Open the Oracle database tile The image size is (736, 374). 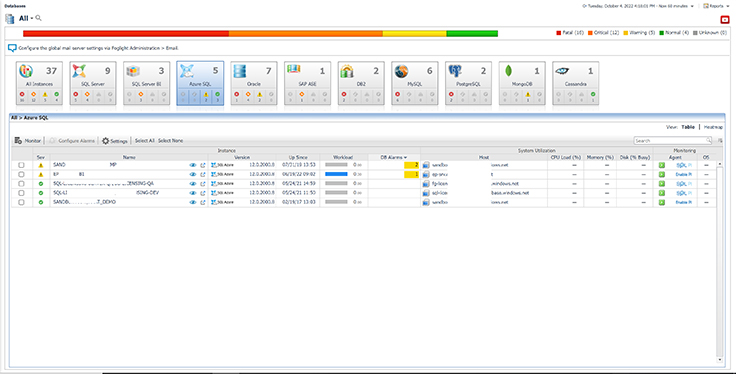click(253, 83)
